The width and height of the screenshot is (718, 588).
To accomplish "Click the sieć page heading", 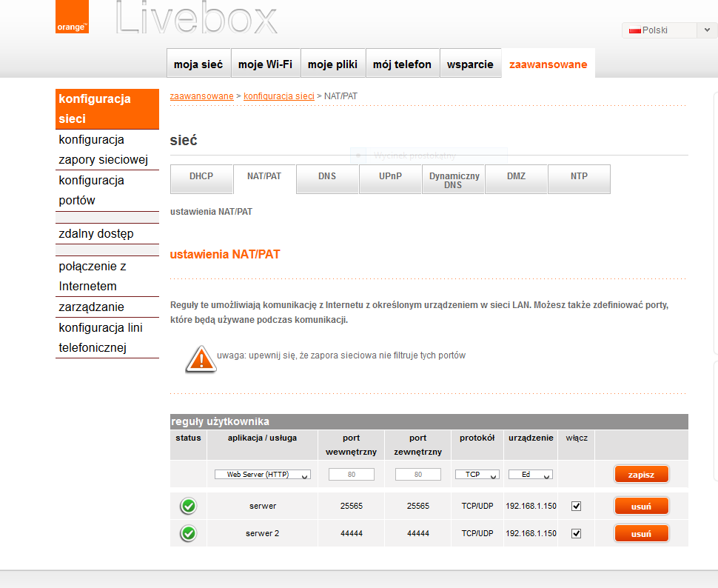I will (x=184, y=140).
